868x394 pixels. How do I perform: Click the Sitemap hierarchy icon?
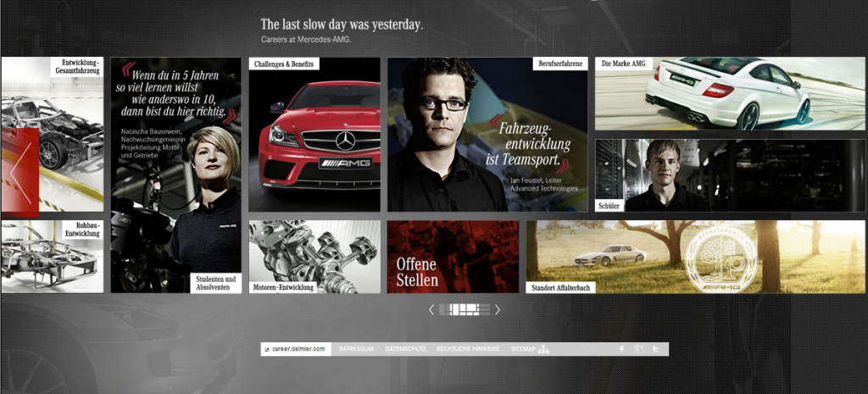tap(543, 349)
